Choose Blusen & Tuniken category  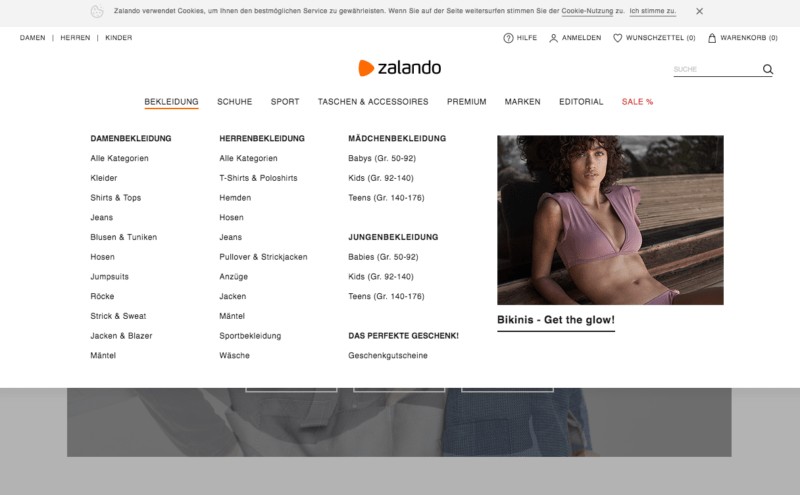click(x=123, y=237)
